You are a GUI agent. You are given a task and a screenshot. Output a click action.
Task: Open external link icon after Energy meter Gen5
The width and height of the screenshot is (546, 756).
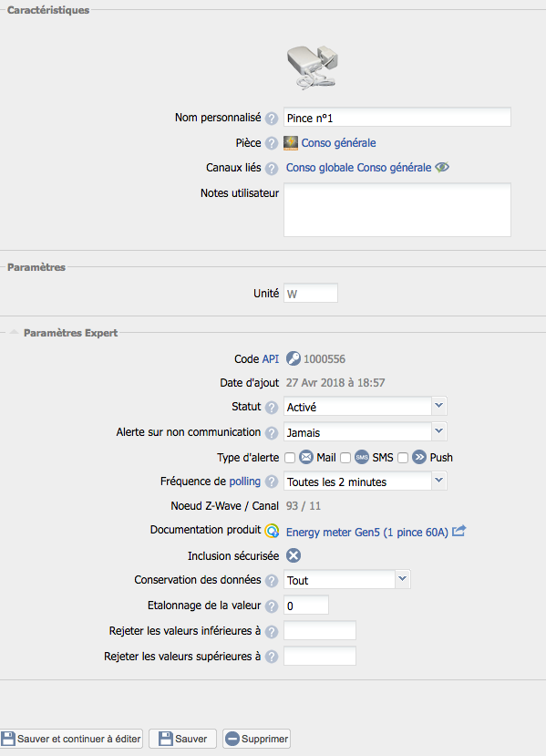459,531
